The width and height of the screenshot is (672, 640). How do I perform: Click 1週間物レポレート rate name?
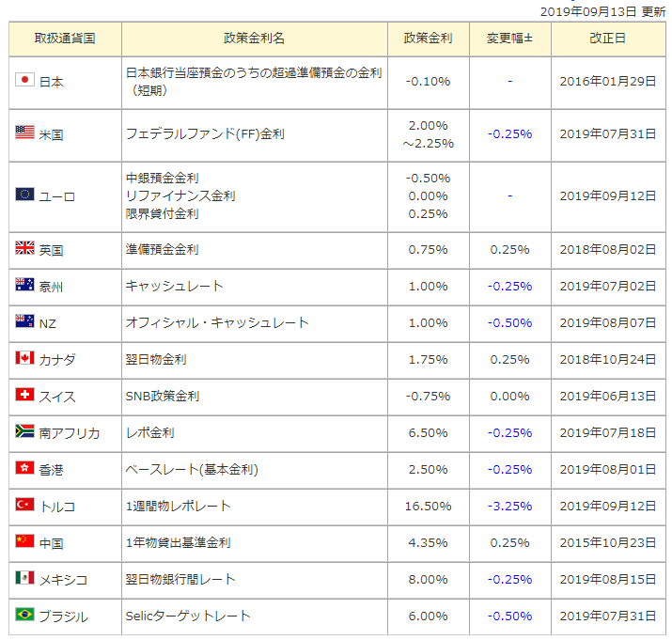pos(178,507)
